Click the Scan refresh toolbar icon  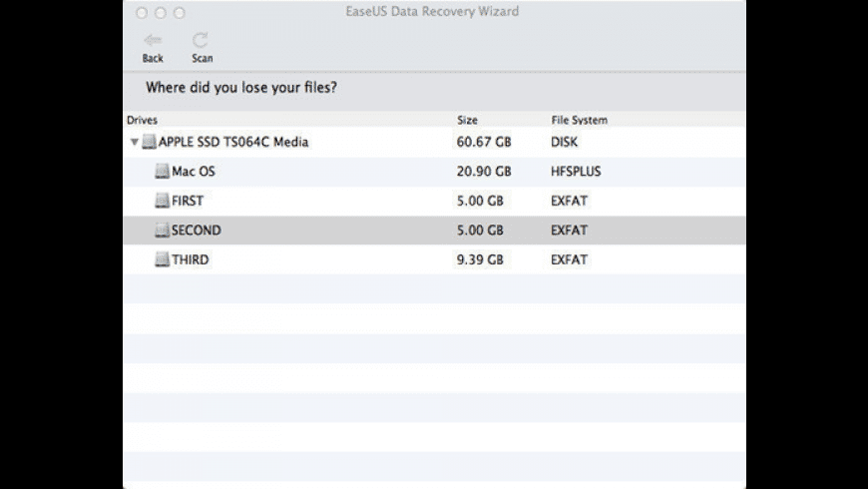point(201,40)
